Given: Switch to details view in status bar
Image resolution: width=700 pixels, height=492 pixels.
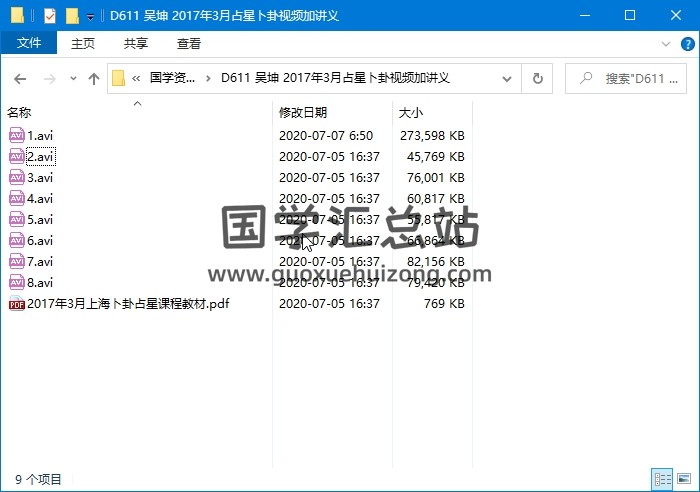Looking at the screenshot, I should coord(662,479).
